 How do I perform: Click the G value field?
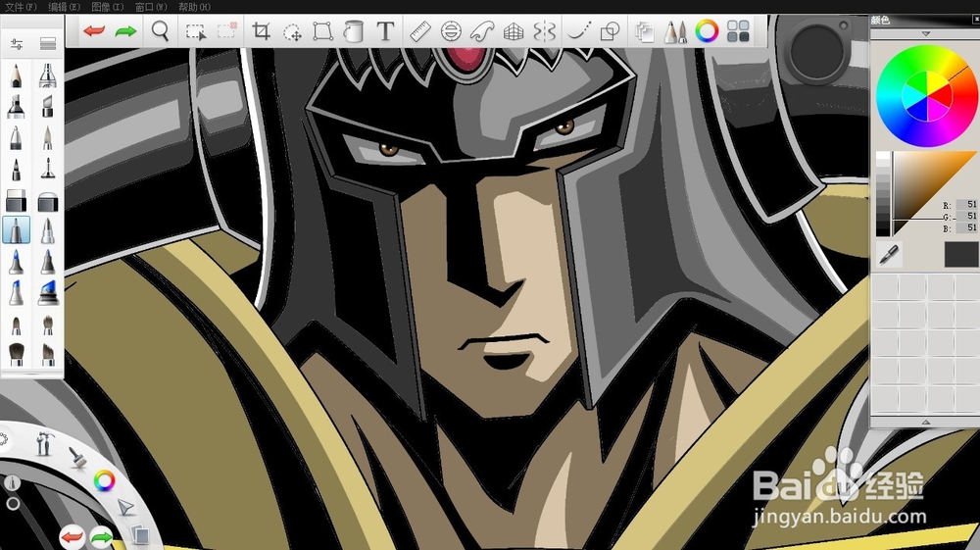(965, 217)
